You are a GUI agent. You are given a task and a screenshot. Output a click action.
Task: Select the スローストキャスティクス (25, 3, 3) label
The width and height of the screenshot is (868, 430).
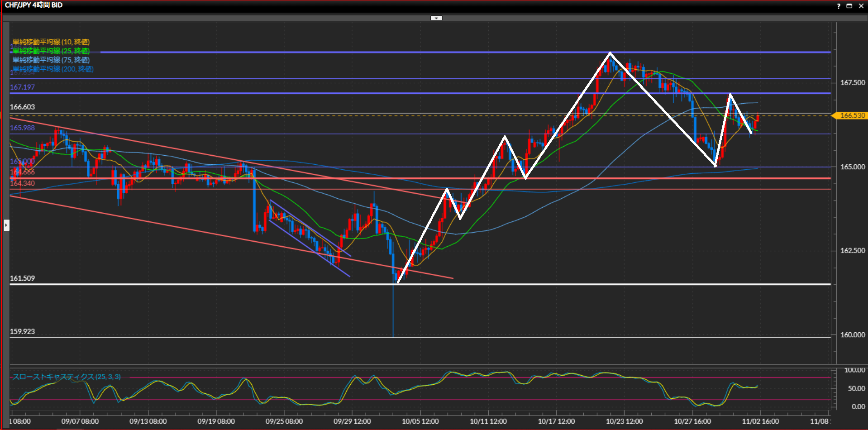coord(67,377)
